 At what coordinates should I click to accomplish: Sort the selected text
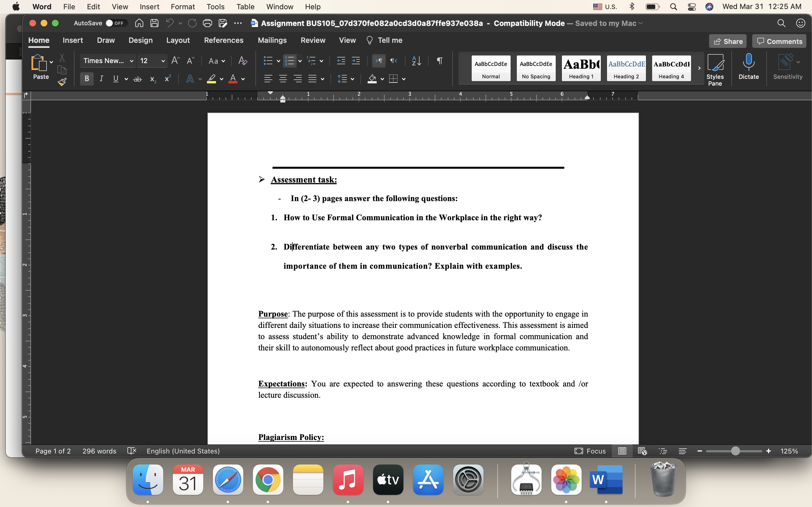416,61
